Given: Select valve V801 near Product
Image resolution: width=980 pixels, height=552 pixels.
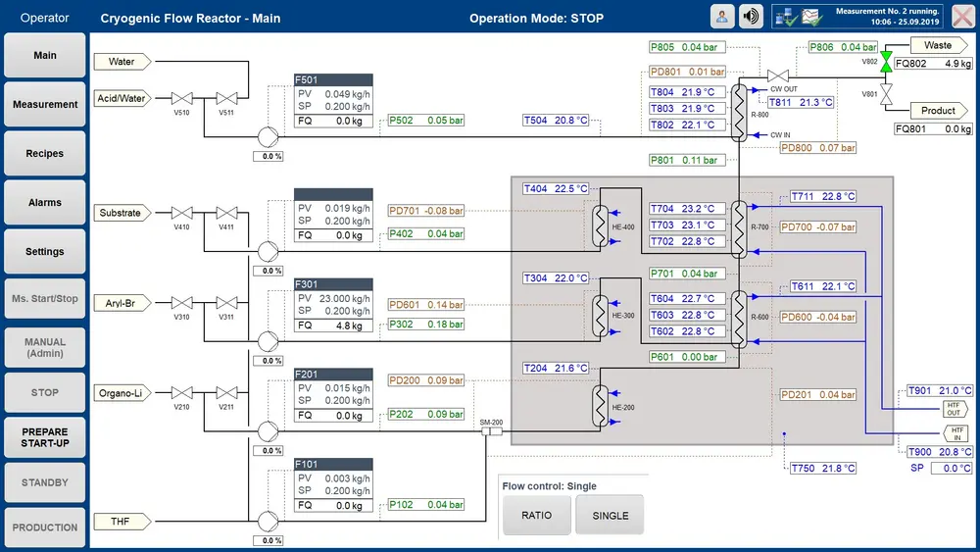Looking at the screenshot, I should pyautogui.click(x=886, y=94).
